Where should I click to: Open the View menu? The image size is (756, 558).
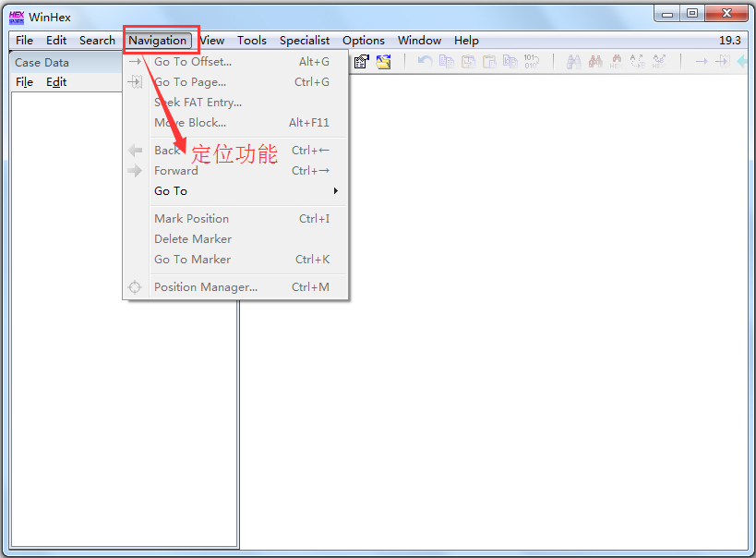[x=212, y=41]
